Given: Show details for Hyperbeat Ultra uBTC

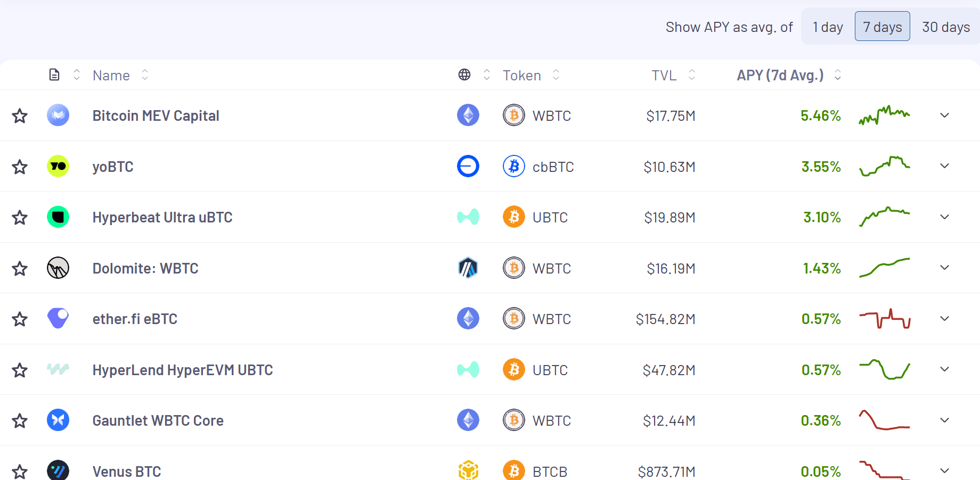Looking at the screenshot, I should (x=945, y=217).
